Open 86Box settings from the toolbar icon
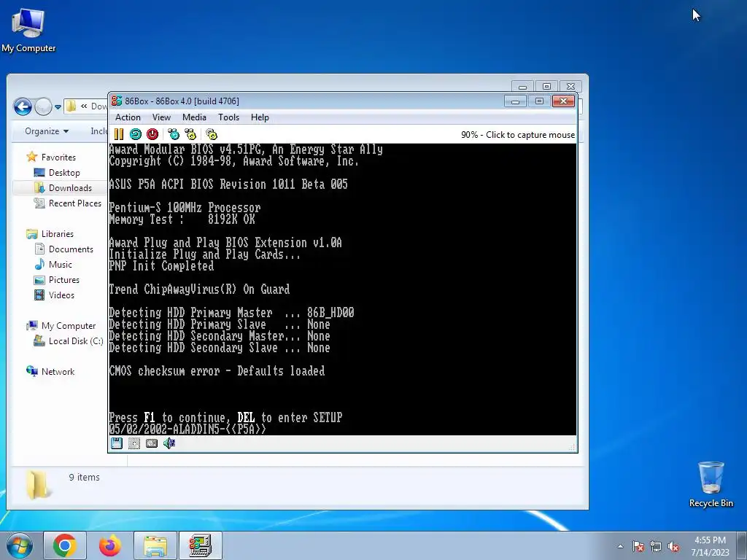This screenshot has width=747, height=560. pos(212,134)
